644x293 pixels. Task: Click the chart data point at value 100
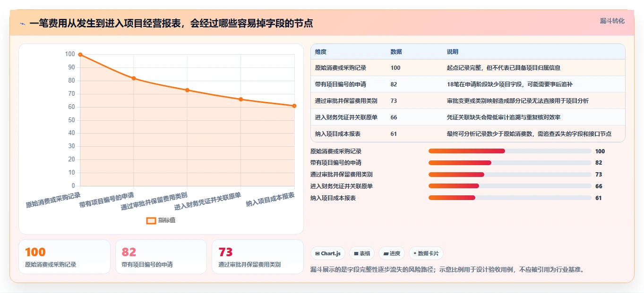[80, 55]
